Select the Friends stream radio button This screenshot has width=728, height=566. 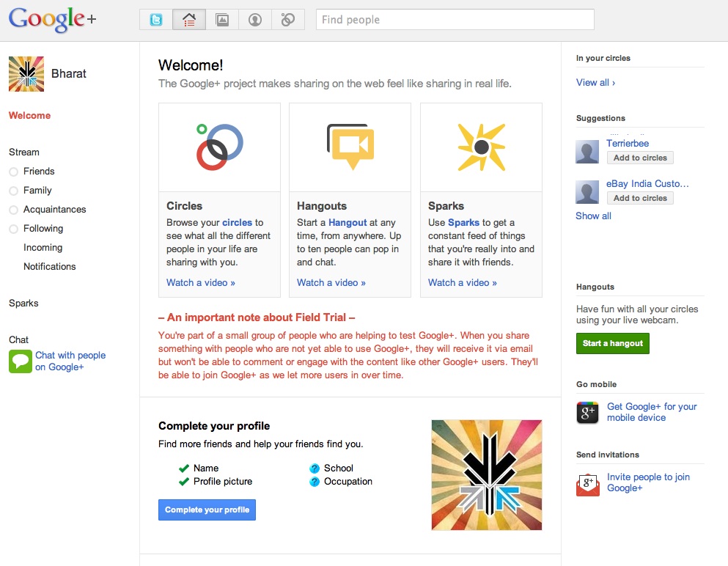click(13, 172)
